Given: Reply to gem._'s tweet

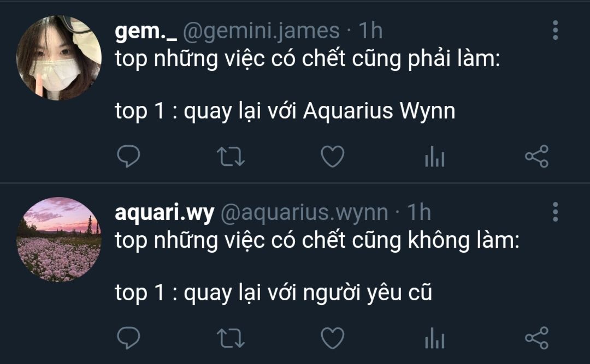Looking at the screenshot, I should (129, 156).
